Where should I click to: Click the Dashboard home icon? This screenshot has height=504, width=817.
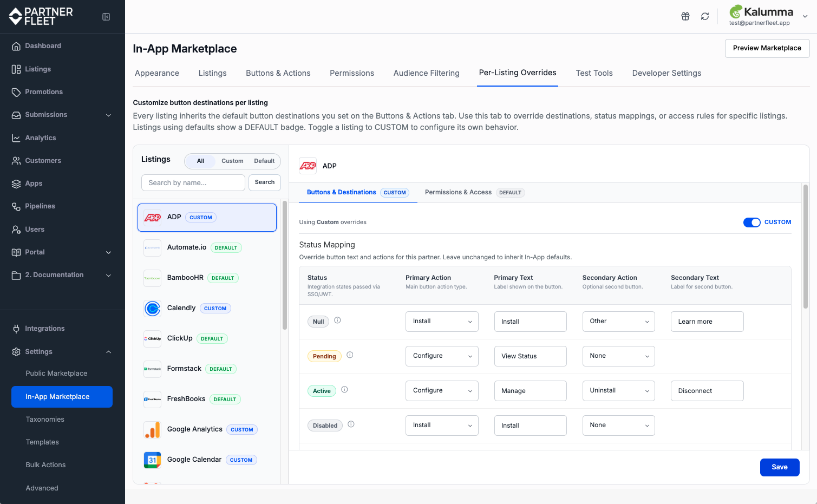coord(16,46)
